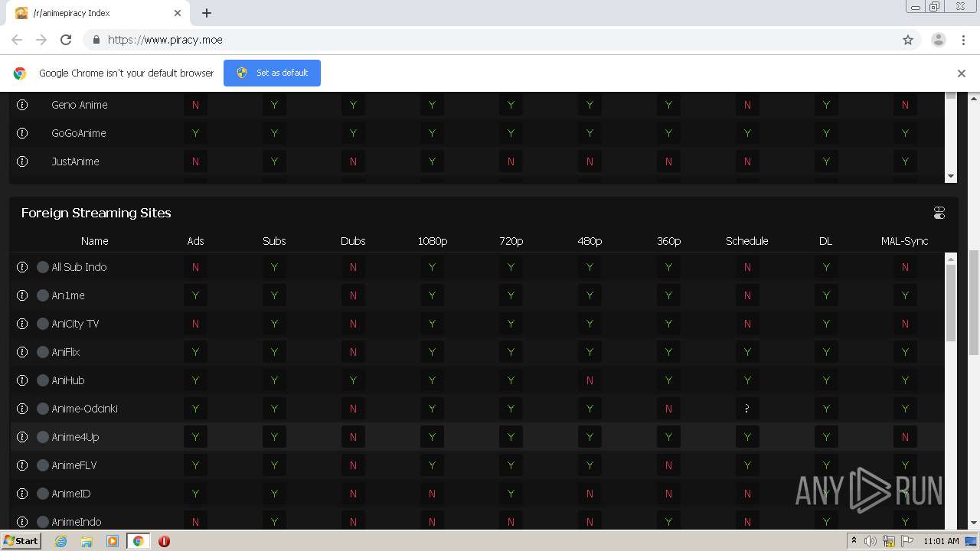View site lock security info
The height and width of the screenshot is (551, 980).
click(96, 40)
